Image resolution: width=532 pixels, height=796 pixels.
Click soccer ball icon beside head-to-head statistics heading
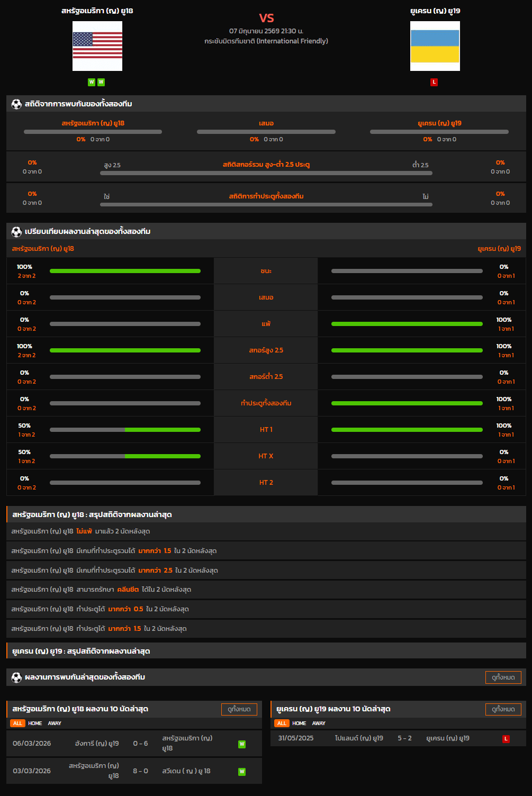coord(16,104)
